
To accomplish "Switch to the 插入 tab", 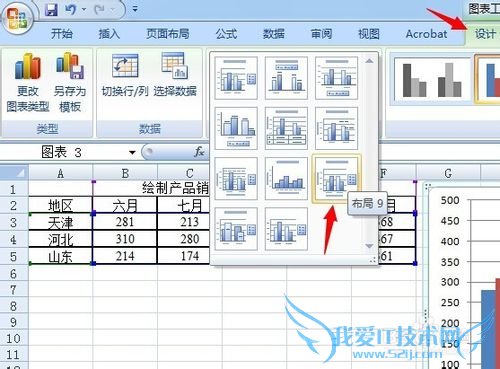I will click(x=109, y=34).
